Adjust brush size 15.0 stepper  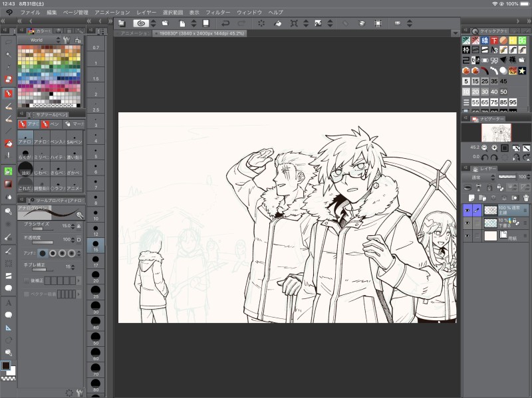(x=72, y=226)
